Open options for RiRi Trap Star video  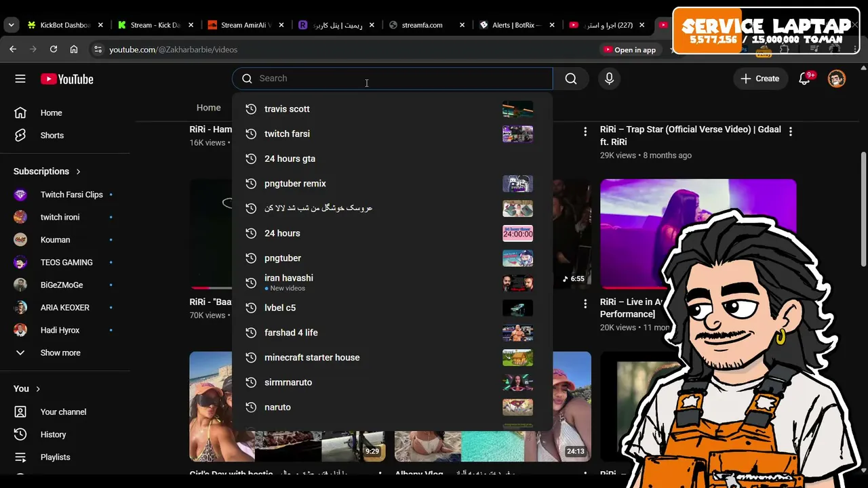pyautogui.click(x=790, y=131)
